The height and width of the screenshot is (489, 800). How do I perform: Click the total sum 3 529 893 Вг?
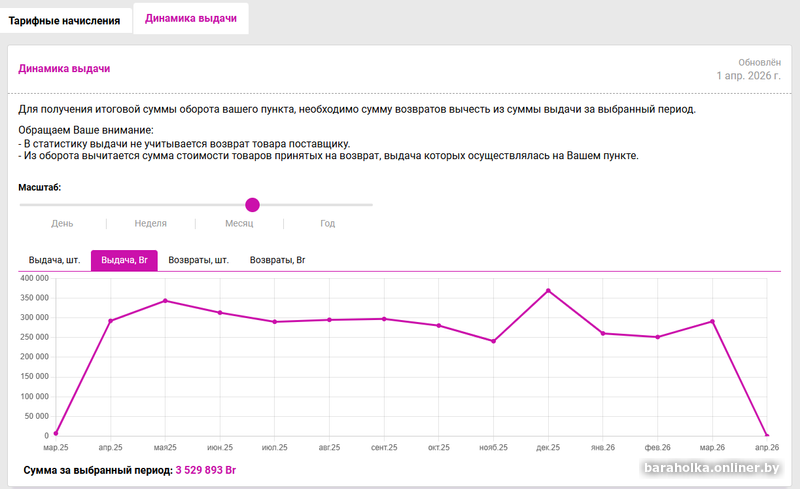(206, 469)
